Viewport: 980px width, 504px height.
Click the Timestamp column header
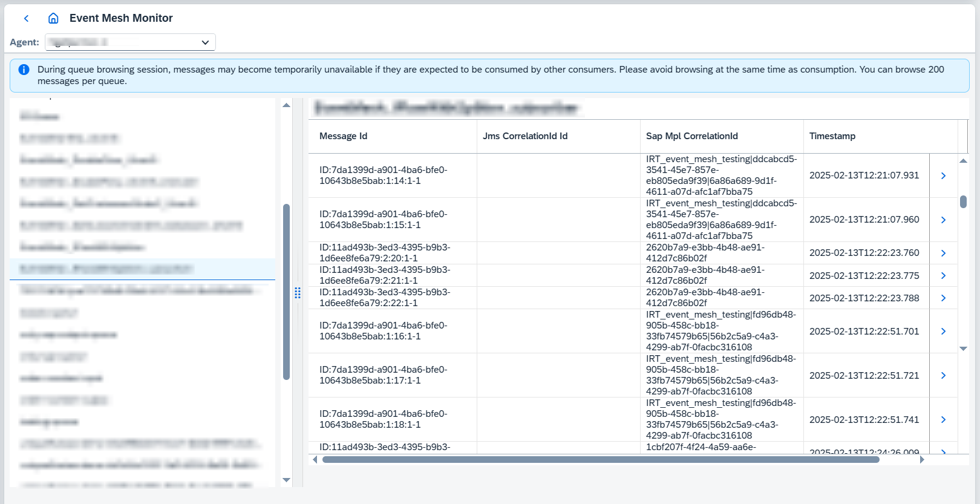[881, 136]
